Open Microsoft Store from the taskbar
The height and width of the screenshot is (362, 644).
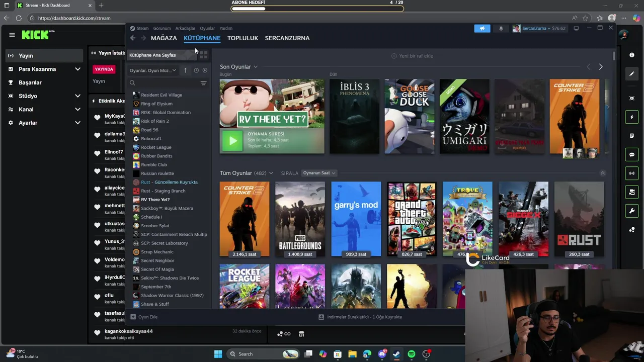click(x=338, y=354)
